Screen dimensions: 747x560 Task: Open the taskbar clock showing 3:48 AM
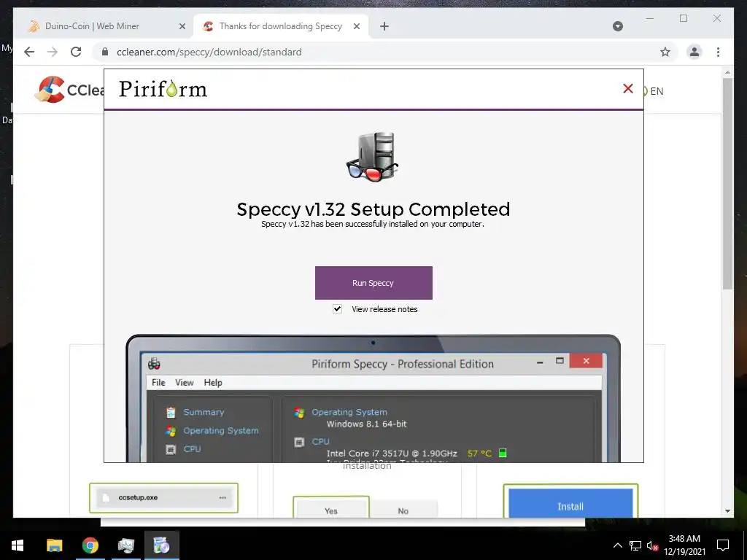(x=684, y=545)
